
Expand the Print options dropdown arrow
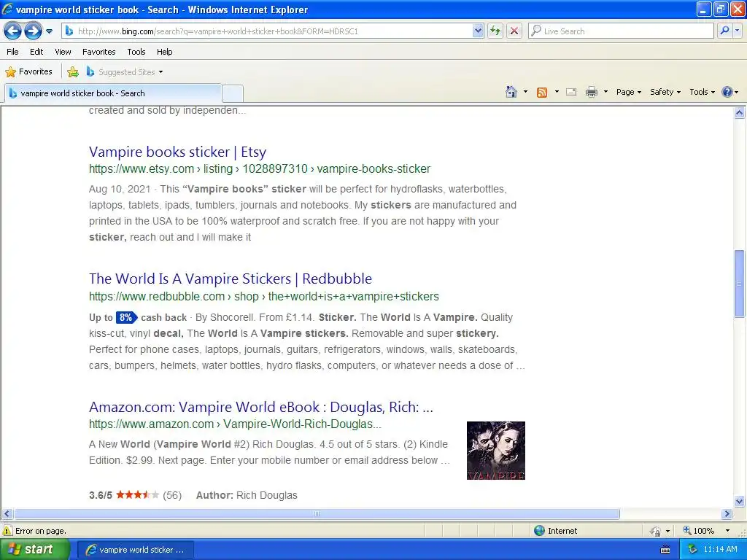coord(605,92)
